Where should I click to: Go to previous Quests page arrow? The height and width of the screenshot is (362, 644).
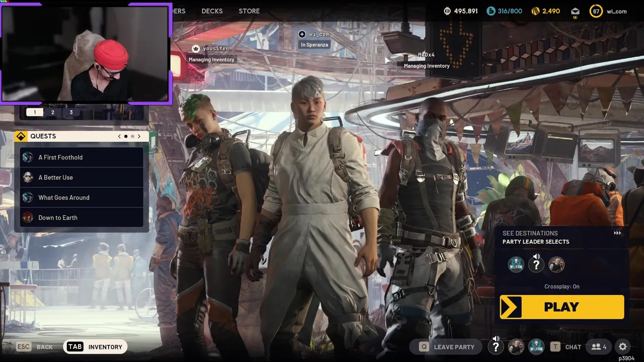(x=119, y=136)
